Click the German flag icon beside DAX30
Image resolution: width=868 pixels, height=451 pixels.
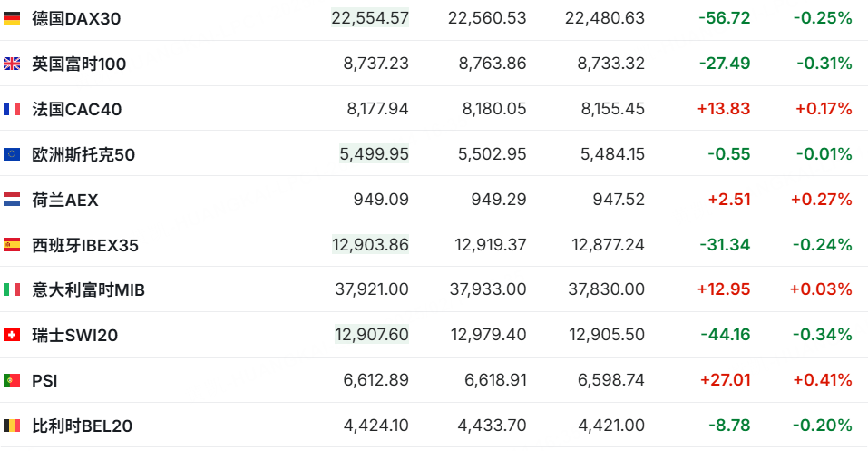pyautogui.click(x=12, y=18)
